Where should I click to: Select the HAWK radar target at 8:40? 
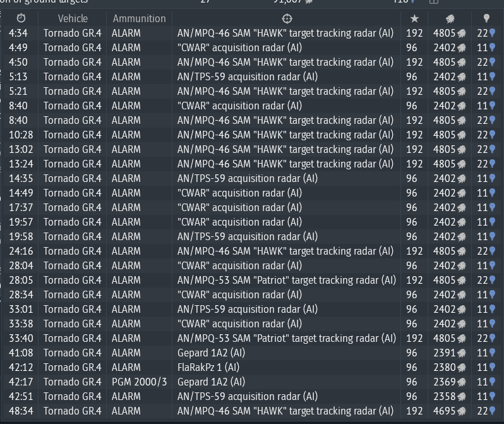[285, 120]
